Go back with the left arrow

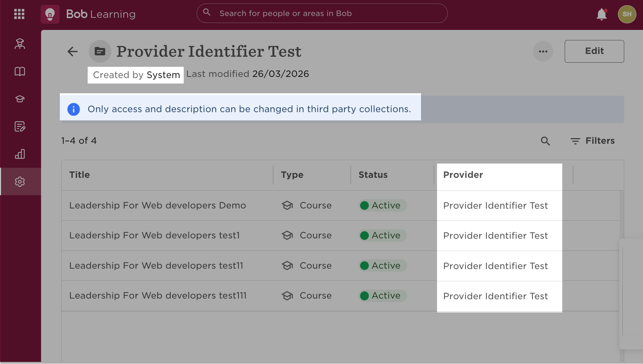point(72,52)
